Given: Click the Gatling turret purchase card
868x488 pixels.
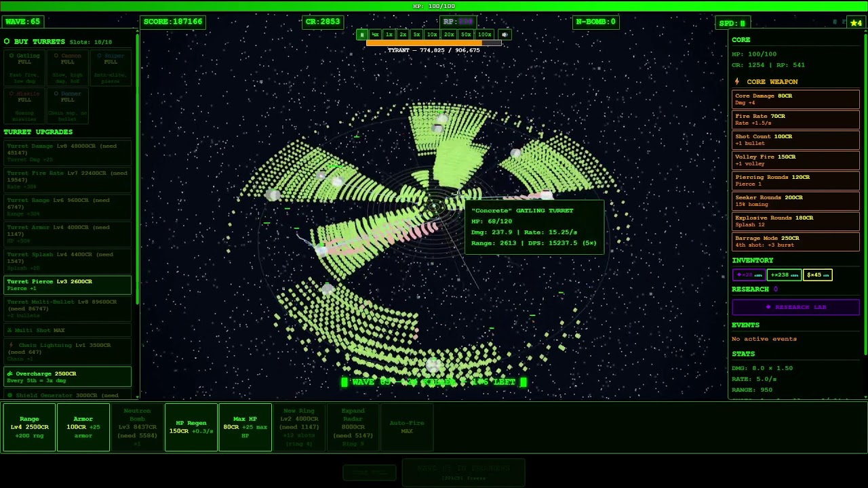Looking at the screenshot, I should point(24,68).
